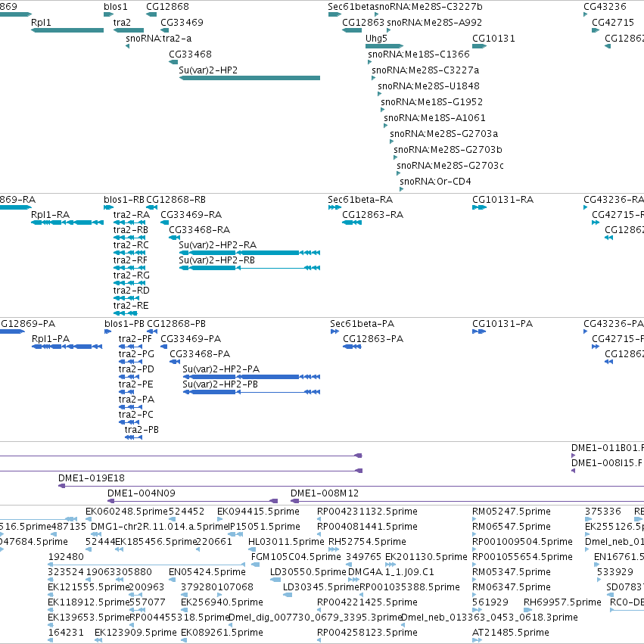
Task: Select tra2-RF transcript label
Action: [x=130, y=260]
